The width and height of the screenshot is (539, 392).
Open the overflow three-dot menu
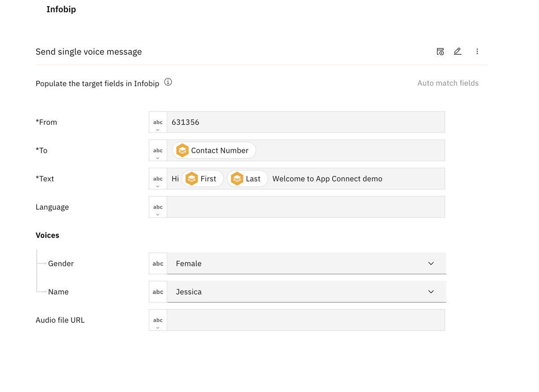pos(477,51)
